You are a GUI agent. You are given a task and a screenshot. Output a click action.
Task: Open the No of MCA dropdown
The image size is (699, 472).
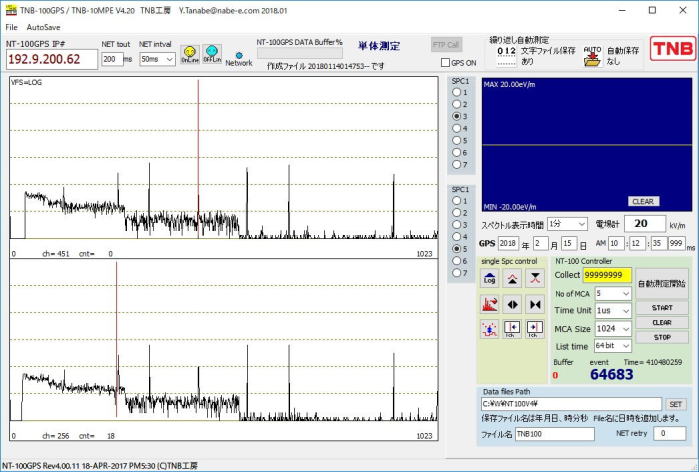(x=613, y=293)
